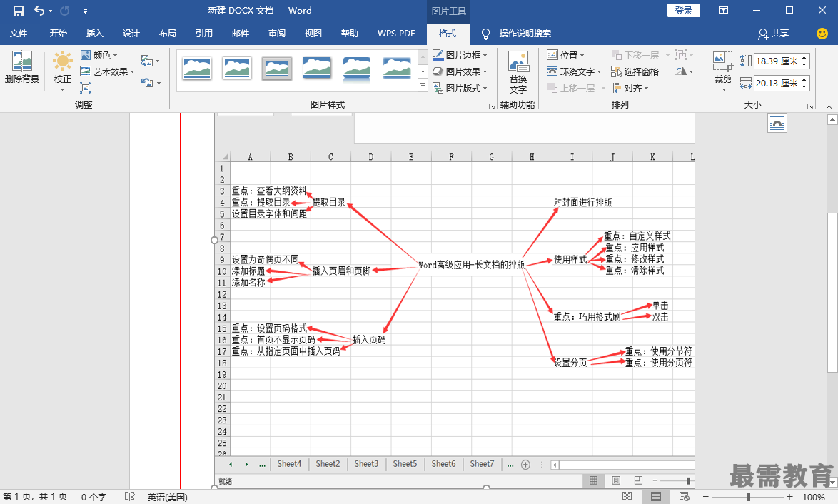Switch to the View (视图) tab
Viewport: 838px width, 504px height.
coord(313,33)
